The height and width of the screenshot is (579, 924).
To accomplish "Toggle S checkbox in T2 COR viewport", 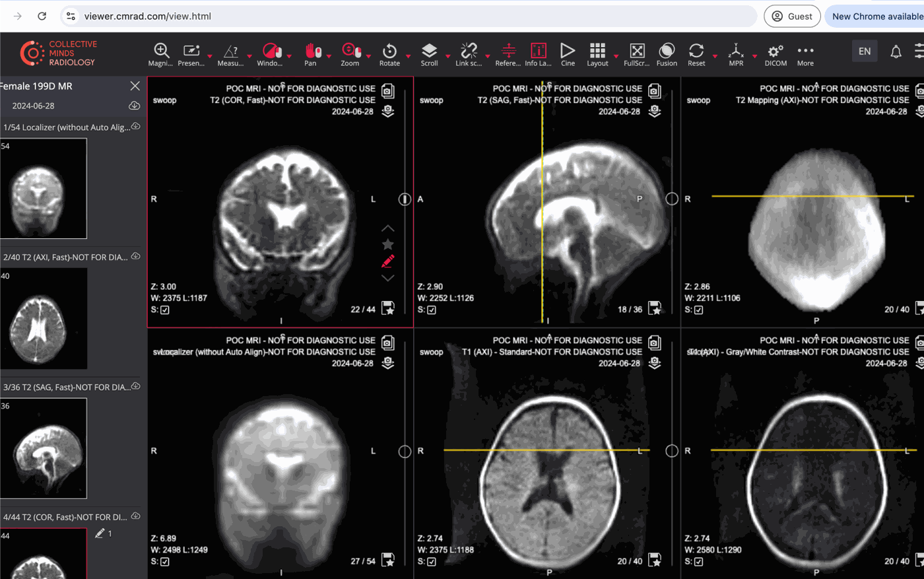I will pyautogui.click(x=165, y=310).
